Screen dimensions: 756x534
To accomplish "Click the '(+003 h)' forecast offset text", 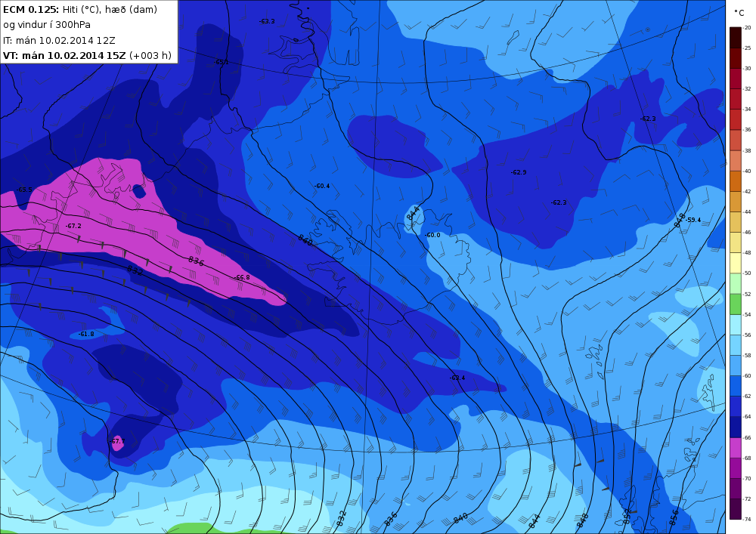I will tap(150, 55).
